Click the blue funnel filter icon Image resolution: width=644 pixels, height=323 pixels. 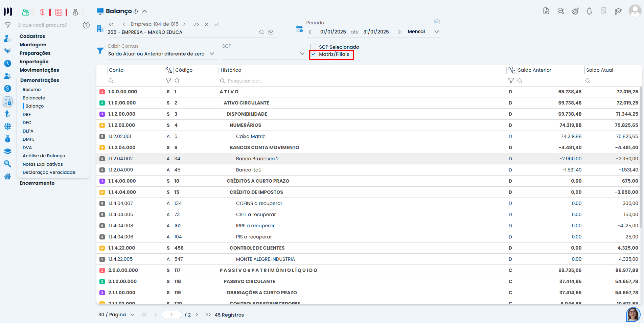(100, 51)
